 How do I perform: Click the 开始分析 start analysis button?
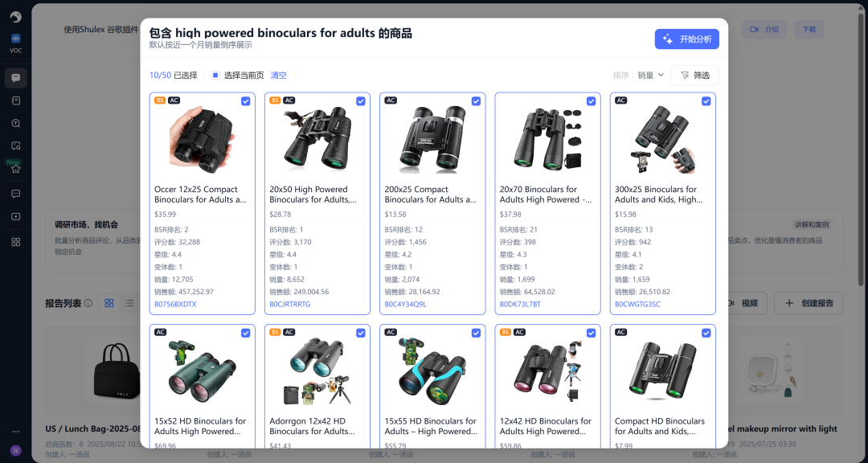coord(686,39)
